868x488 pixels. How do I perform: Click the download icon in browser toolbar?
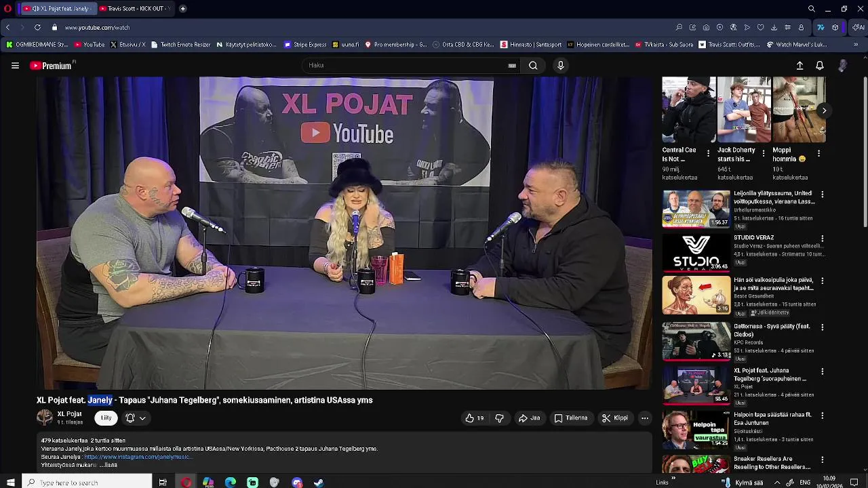pos(774,27)
